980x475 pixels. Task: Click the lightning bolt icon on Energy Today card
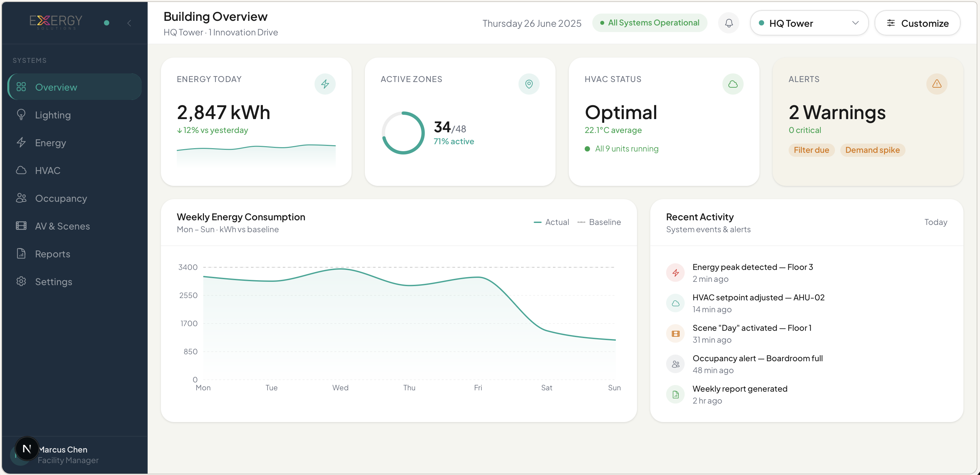(x=325, y=84)
